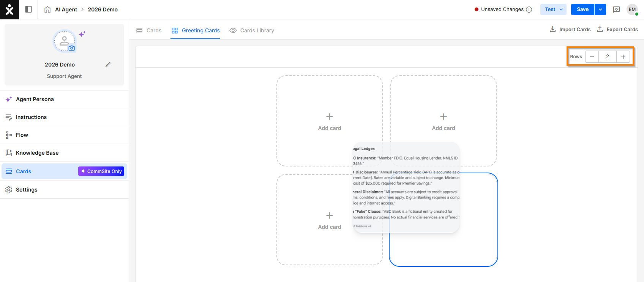644x282 pixels.
Task: Toggle the sidebar panel icon
Action: click(28, 10)
